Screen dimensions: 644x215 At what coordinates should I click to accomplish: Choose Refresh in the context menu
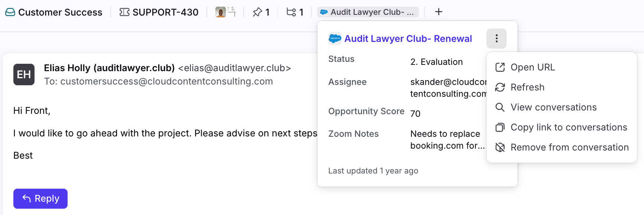point(527,87)
